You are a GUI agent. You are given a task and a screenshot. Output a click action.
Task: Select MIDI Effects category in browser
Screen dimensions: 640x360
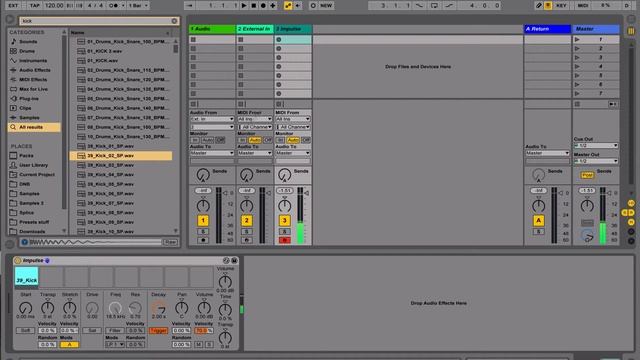(x=33, y=80)
